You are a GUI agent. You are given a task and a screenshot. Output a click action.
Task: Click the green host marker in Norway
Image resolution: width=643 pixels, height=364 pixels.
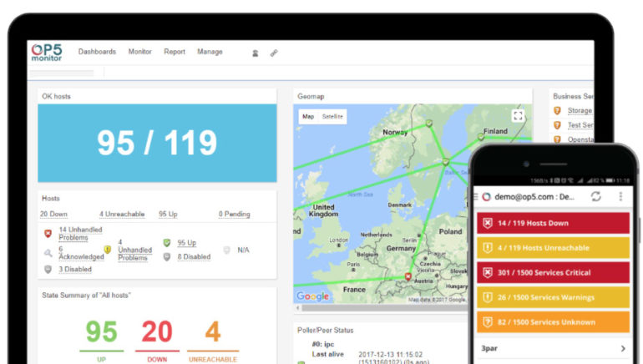428,123
